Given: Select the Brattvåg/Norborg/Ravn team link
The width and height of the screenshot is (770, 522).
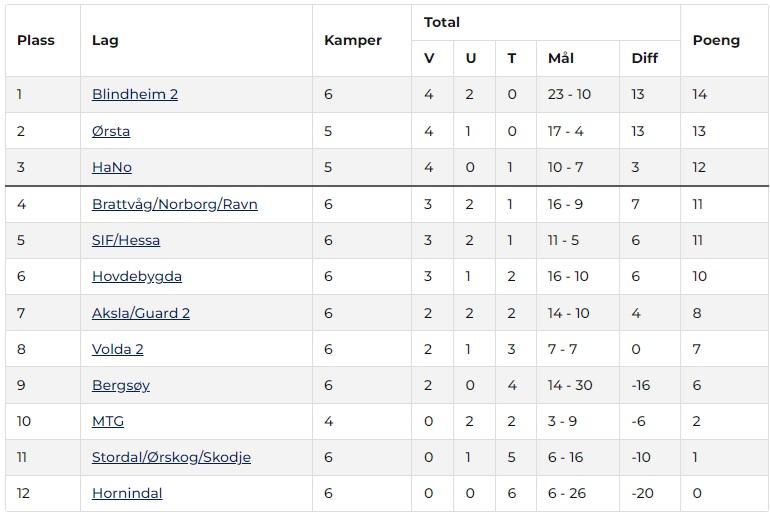Looking at the screenshot, I should pyautogui.click(x=174, y=204).
